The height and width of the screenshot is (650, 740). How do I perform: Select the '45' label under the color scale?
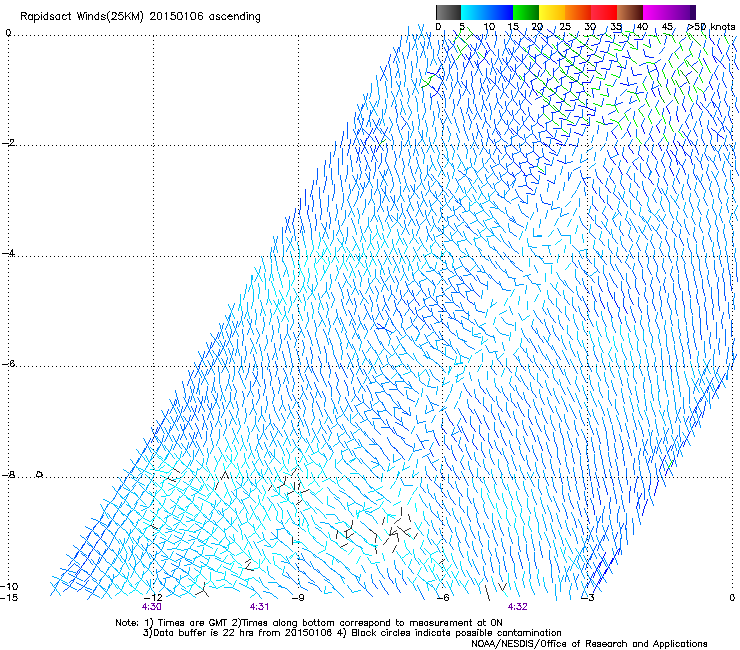[x=667, y=27]
